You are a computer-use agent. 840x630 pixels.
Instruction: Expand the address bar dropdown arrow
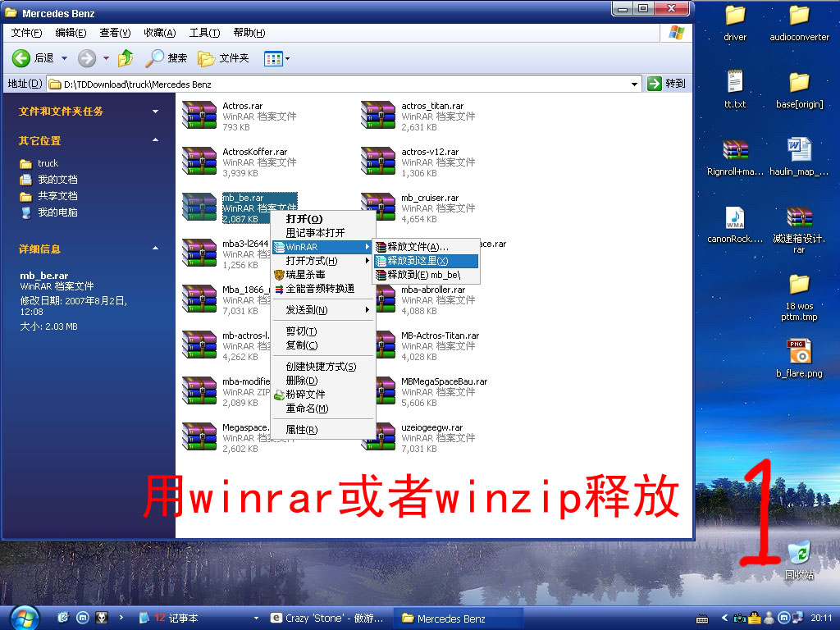click(x=634, y=84)
